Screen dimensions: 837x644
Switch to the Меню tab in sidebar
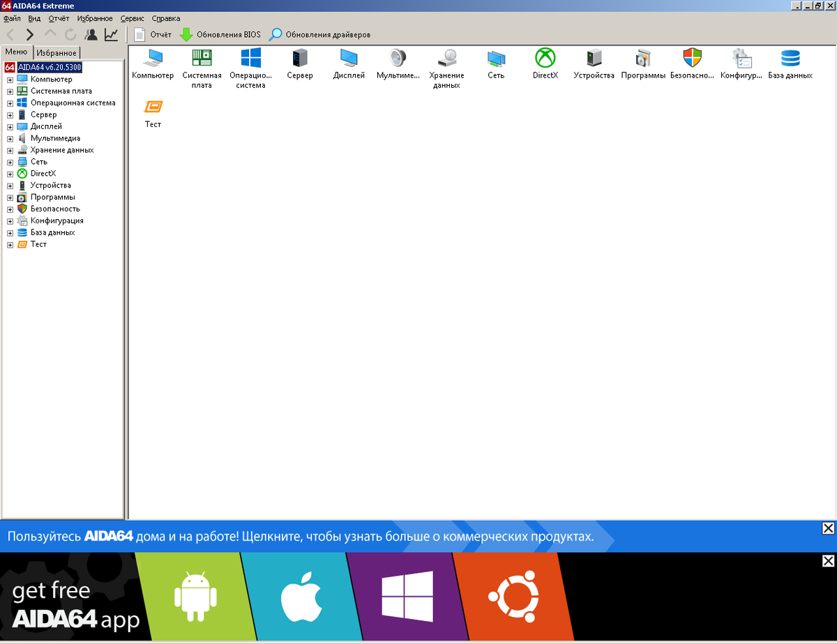(16, 52)
